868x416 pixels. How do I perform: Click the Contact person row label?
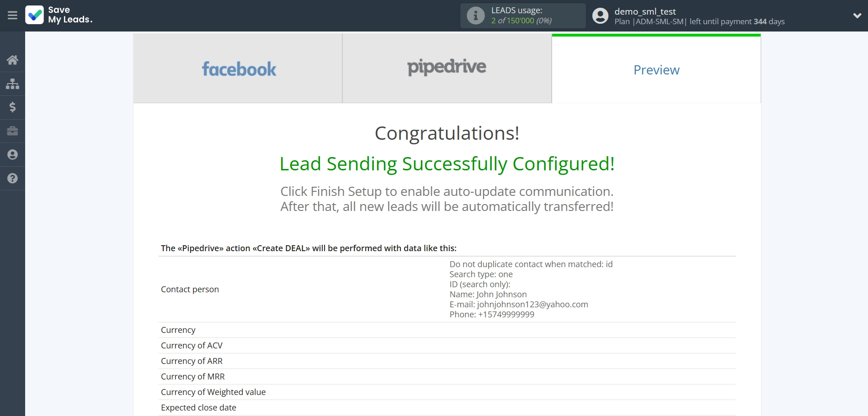tap(190, 290)
